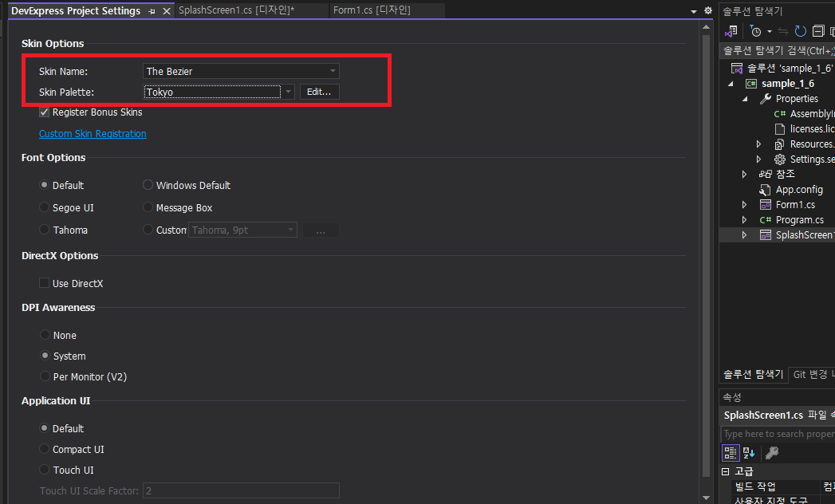
Task: Refresh the Solution Explorer
Action: (x=801, y=31)
